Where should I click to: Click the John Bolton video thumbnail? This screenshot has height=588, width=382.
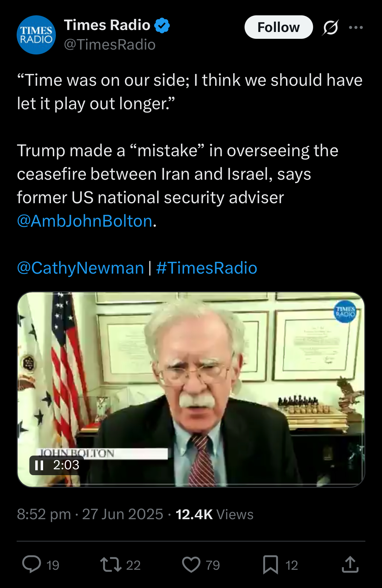coord(191,389)
